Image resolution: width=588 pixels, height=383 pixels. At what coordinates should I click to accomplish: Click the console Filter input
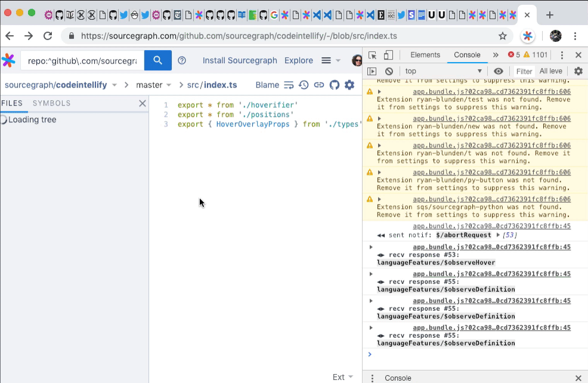pos(524,71)
